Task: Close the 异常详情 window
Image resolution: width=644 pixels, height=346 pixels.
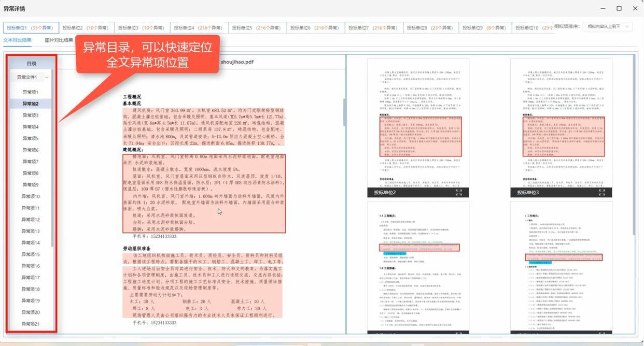Action: pos(635,8)
